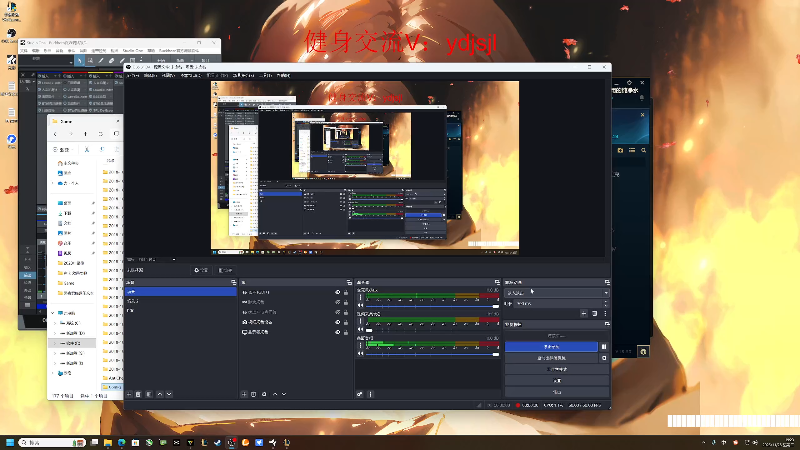Open OBS Tools menu
This screenshot has height=450, width=800.
point(265,76)
